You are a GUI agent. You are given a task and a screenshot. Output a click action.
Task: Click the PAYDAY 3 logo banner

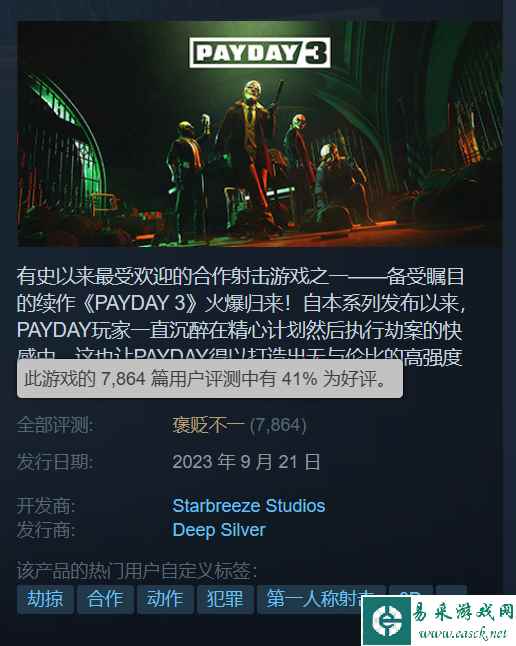pos(260,53)
